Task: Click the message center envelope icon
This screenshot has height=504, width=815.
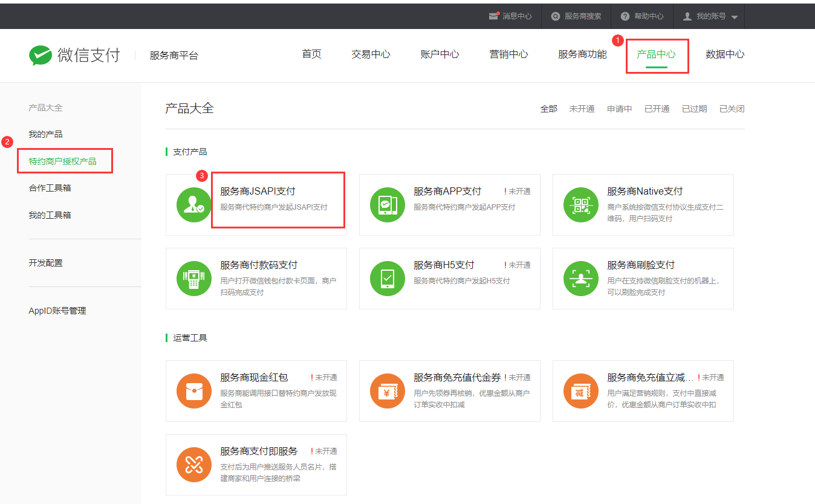Action: point(493,16)
